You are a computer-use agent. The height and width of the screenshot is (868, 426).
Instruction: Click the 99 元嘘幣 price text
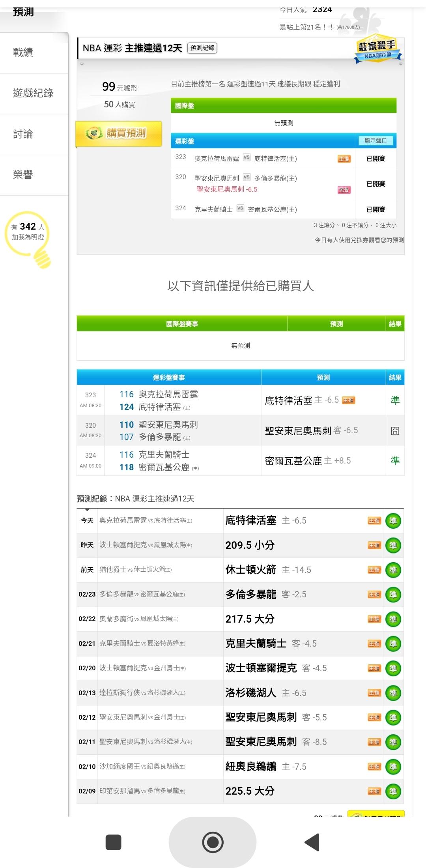pos(120,87)
